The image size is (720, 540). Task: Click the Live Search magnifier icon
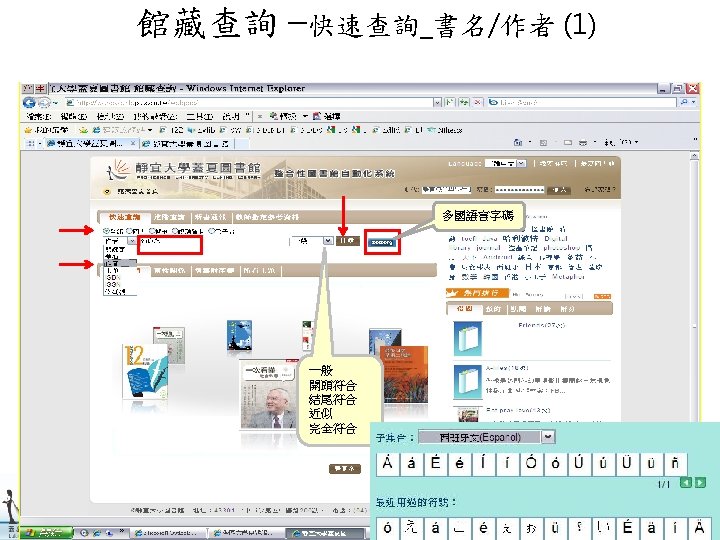pyautogui.click(x=685, y=102)
